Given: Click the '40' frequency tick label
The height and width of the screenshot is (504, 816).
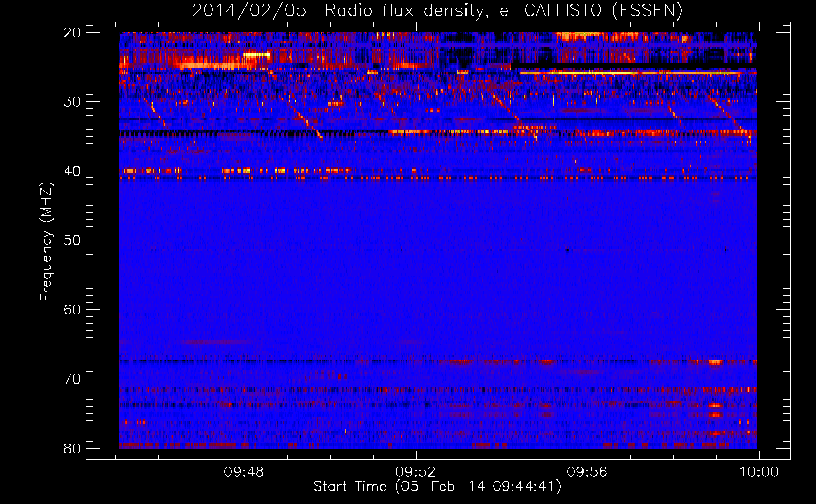Looking at the screenshot, I should click(72, 171).
